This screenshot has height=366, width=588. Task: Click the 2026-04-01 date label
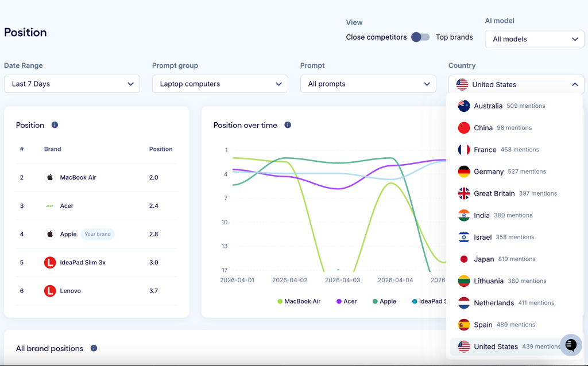(x=237, y=280)
